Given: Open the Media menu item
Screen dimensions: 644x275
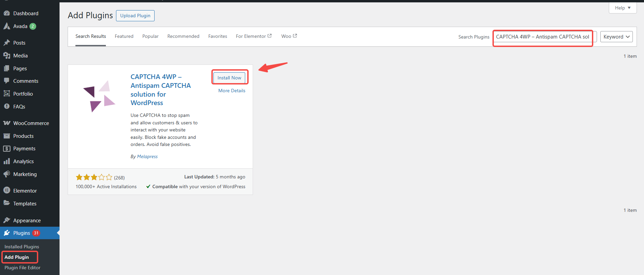Looking at the screenshot, I should pyautogui.click(x=30, y=55).
